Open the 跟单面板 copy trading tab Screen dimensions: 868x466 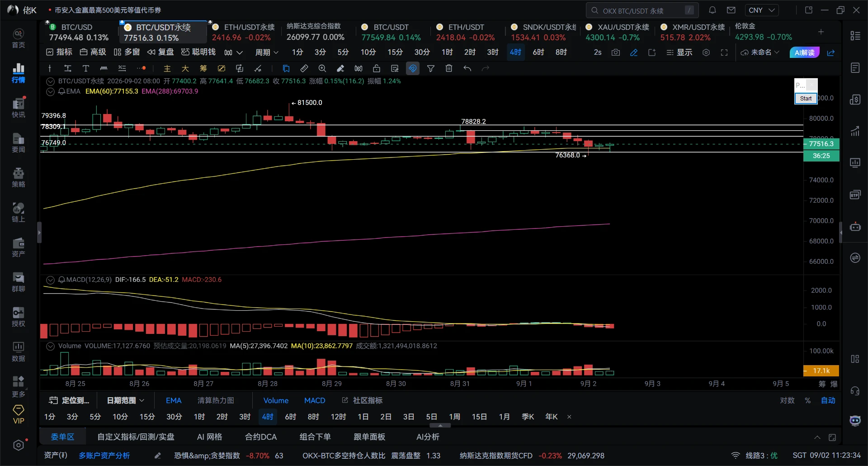[x=369, y=437]
